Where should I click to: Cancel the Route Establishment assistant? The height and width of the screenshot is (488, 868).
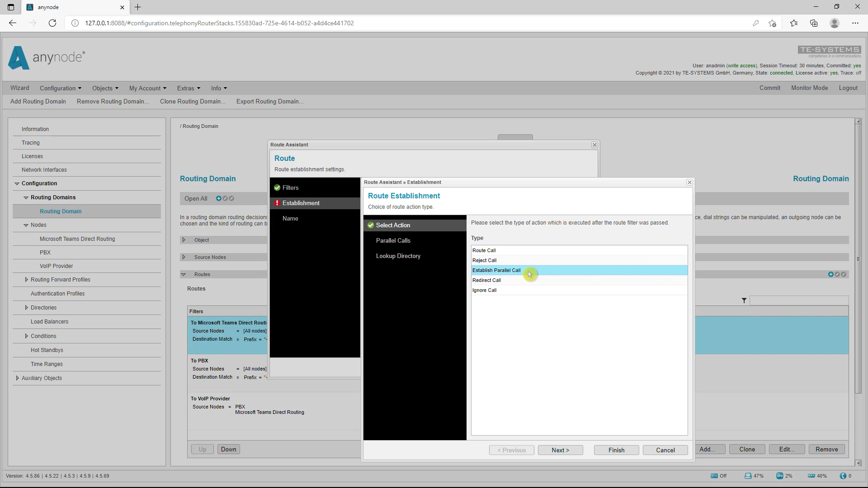pyautogui.click(x=665, y=450)
